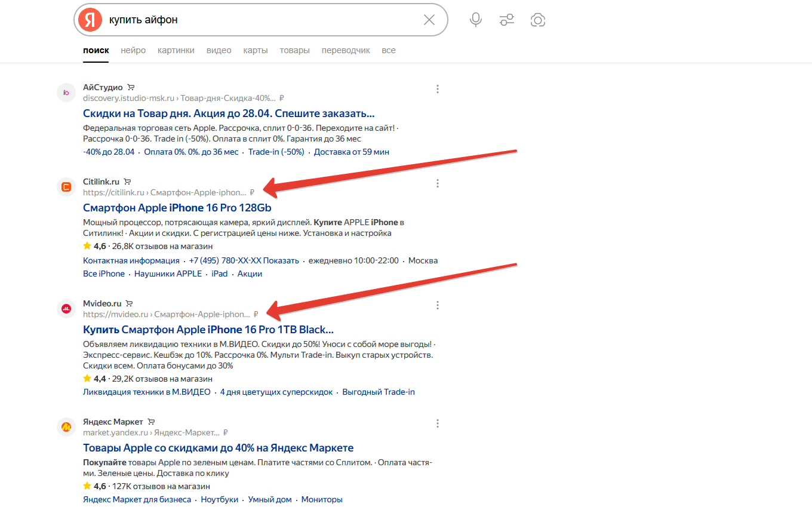812x513 pixels.
Task: Open three-dot menu for АйСтудио result
Action: click(438, 89)
